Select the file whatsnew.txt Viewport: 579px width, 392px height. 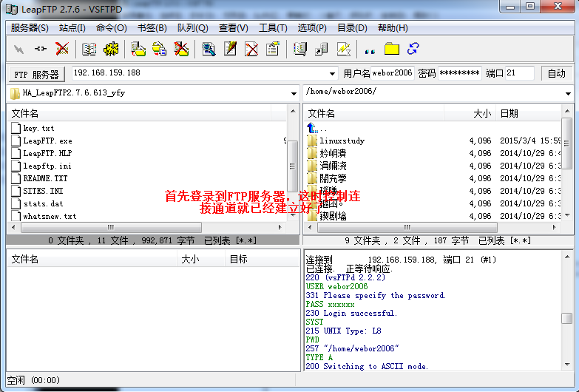(x=50, y=216)
